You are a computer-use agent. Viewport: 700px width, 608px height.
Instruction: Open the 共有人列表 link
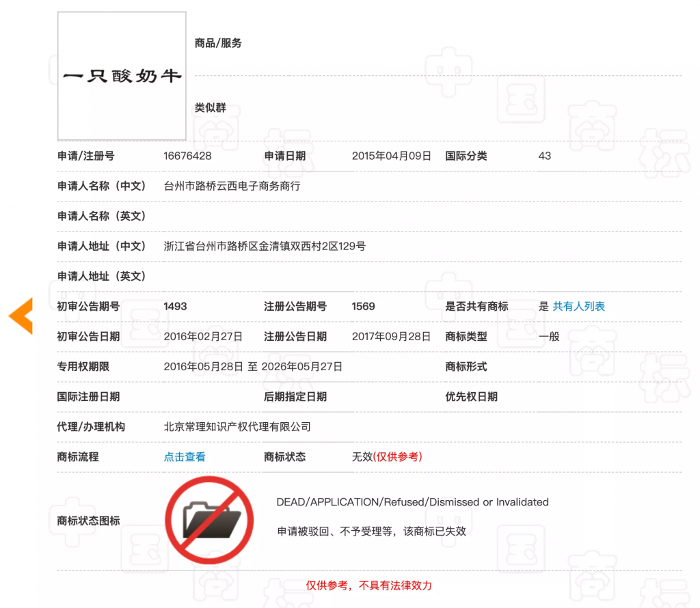[x=578, y=307]
